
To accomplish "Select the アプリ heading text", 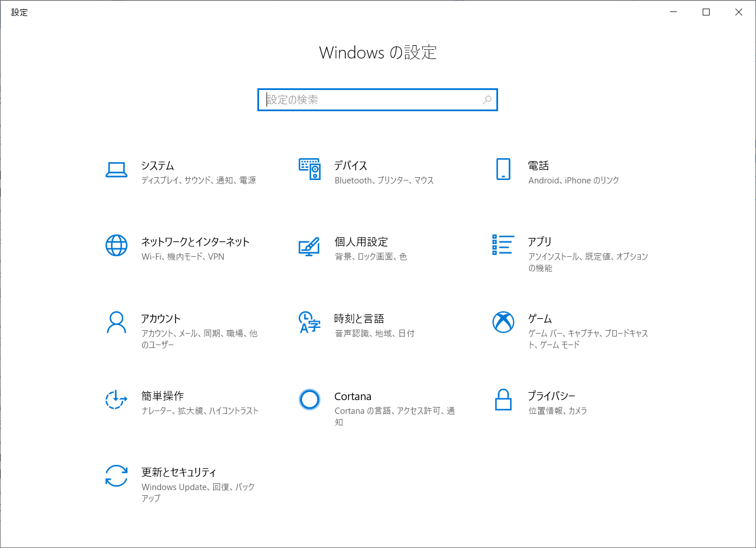I will 540,242.
